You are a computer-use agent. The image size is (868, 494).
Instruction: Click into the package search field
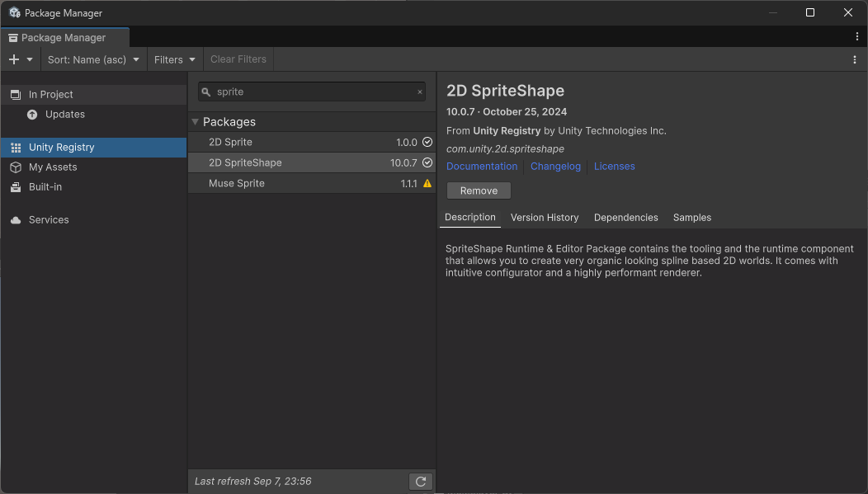click(312, 92)
